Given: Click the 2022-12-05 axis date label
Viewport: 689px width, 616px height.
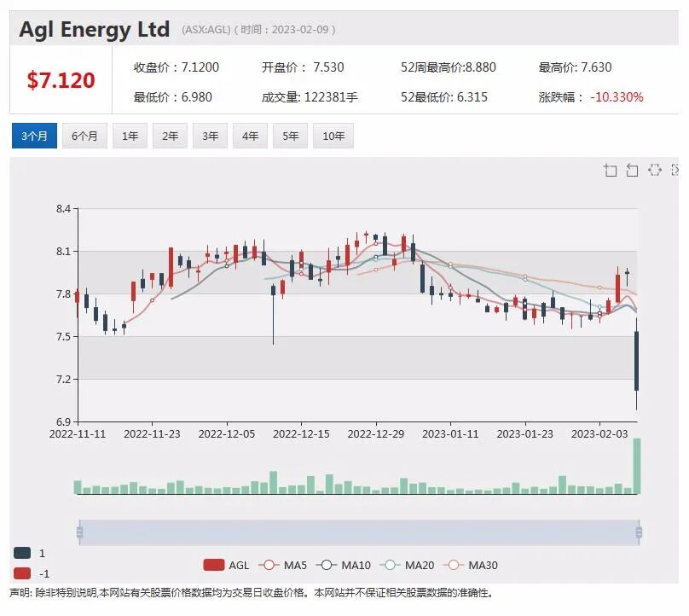Looking at the screenshot, I should (227, 434).
